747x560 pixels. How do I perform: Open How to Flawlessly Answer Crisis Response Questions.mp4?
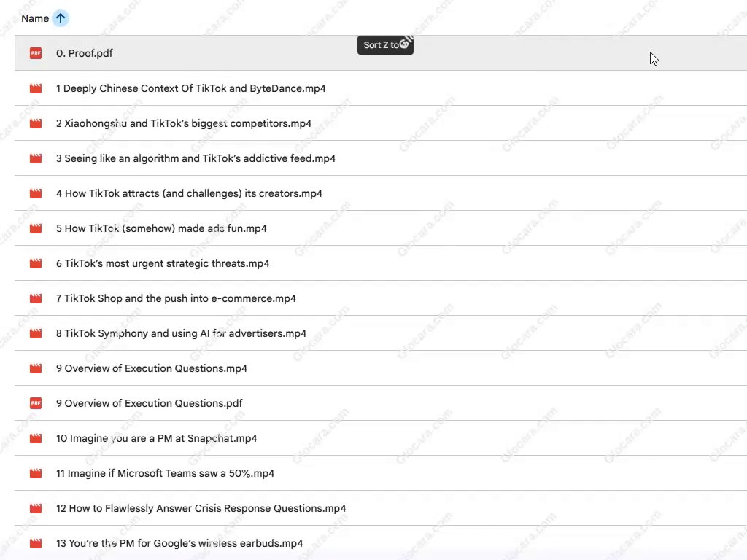(x=201, y=508)
